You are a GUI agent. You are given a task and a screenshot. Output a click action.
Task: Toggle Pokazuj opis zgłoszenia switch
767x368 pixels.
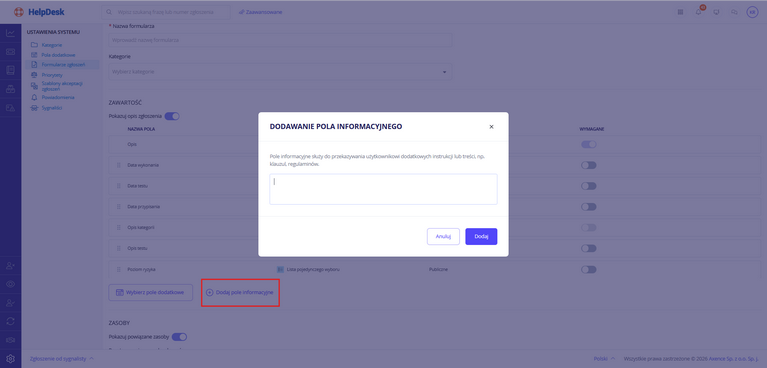pos(172,116)
